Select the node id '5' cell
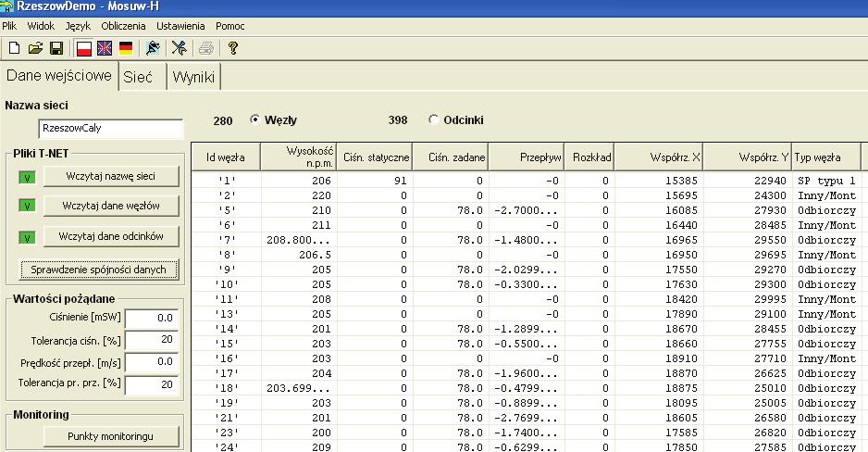 point(226,210)
